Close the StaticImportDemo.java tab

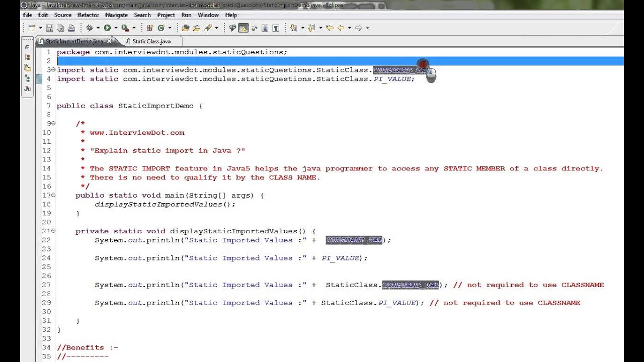point(109,41)
